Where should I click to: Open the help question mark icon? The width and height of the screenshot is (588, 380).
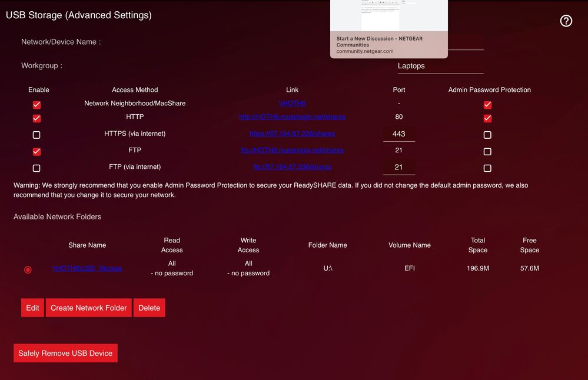[566, 21]
